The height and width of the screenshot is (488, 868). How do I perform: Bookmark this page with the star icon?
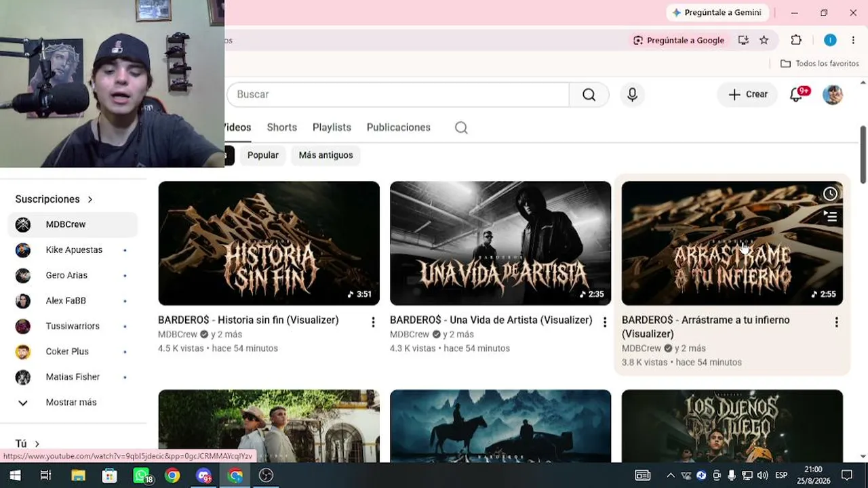764,41
